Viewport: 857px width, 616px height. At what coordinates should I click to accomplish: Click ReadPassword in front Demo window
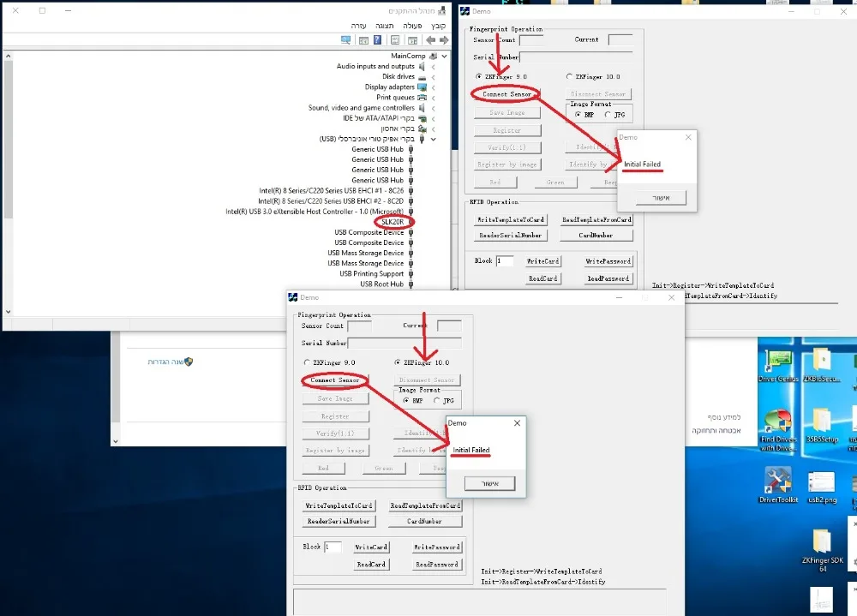[437, 565]
